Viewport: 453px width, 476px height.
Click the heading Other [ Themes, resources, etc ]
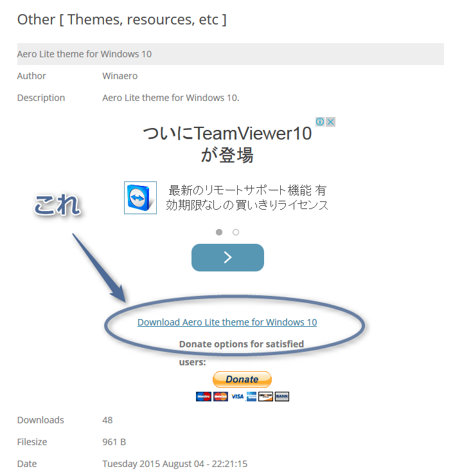(122, 20)
